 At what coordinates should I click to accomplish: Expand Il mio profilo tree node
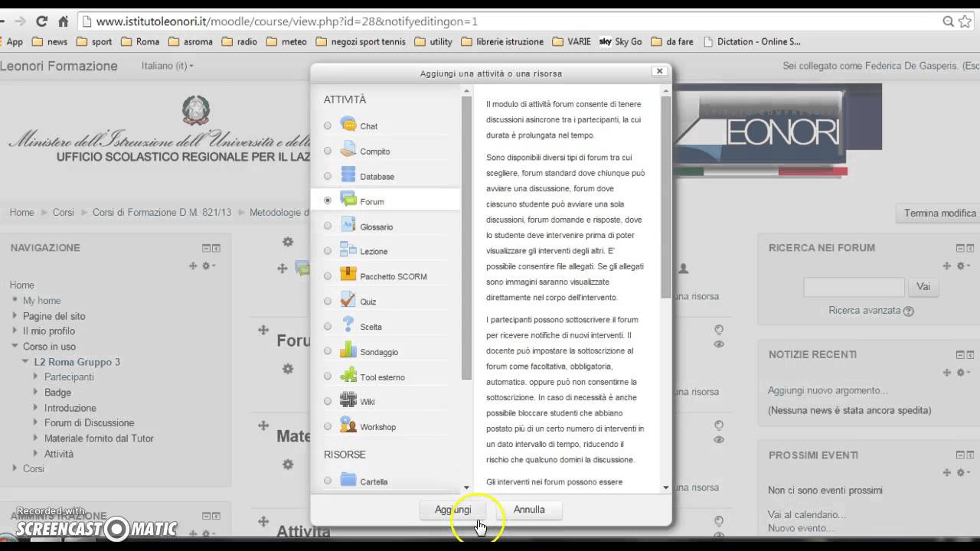click(x=15, y=331)
